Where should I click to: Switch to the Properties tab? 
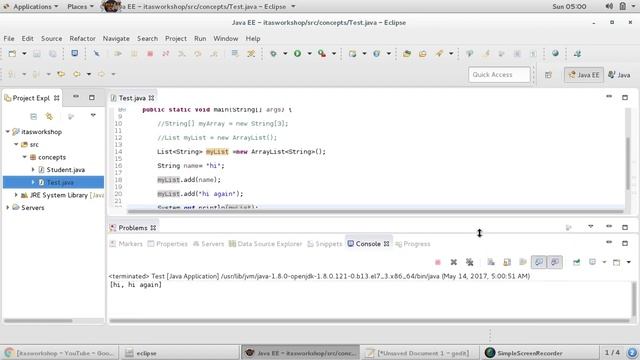(167, 244)
